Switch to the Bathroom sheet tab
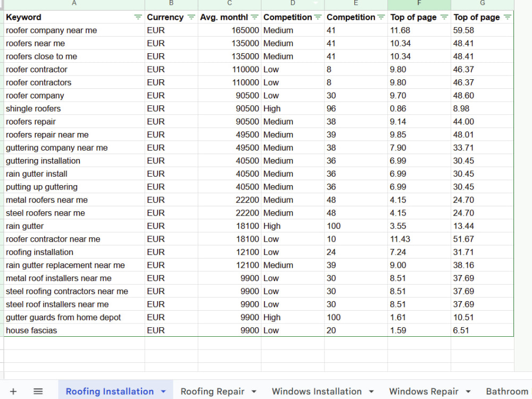This screenshot has height=399, width=532. pos(507,392)
